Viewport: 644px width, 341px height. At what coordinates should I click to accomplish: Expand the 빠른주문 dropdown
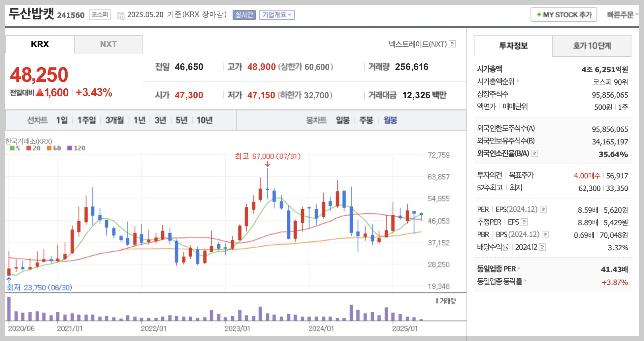(x=623, y=15)
